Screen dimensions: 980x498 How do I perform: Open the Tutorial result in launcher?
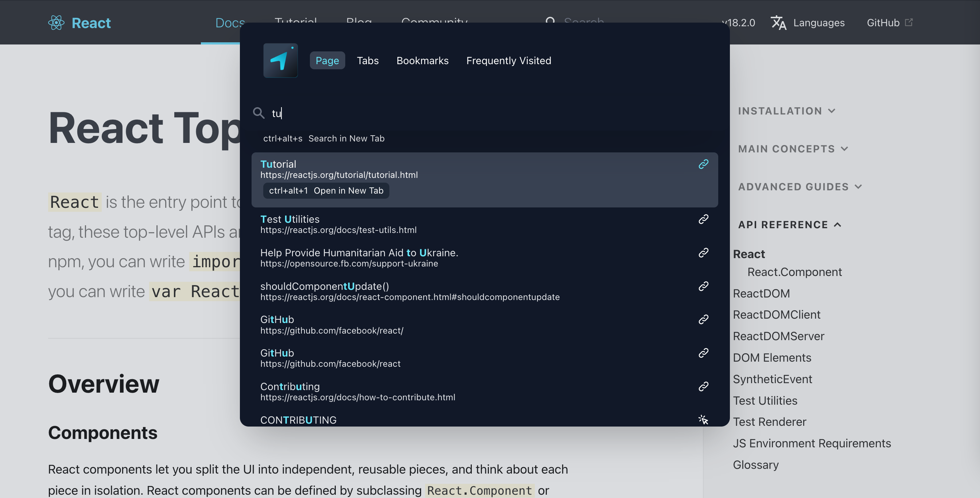[485, 180]
